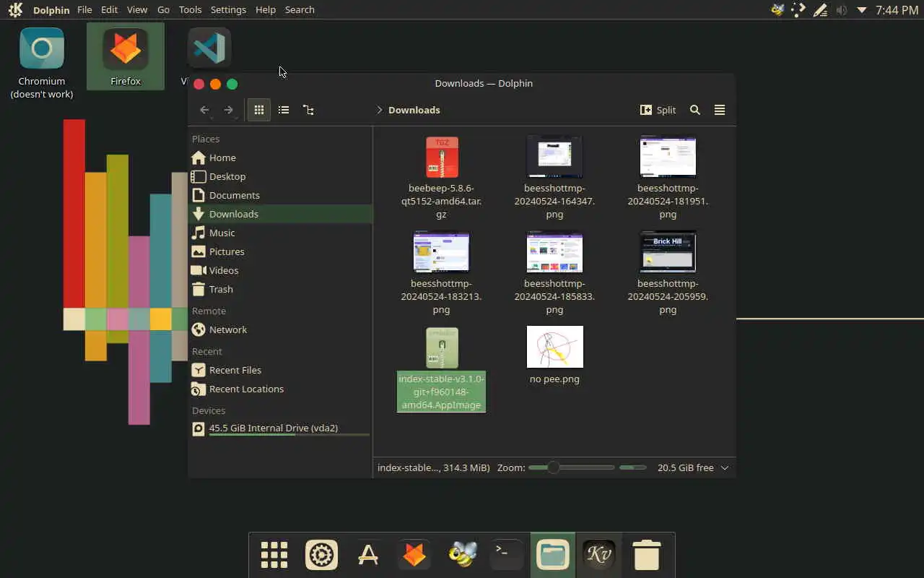
Task: Expand the breadcrumb chevron before Downloads
Action: (379, 110)
